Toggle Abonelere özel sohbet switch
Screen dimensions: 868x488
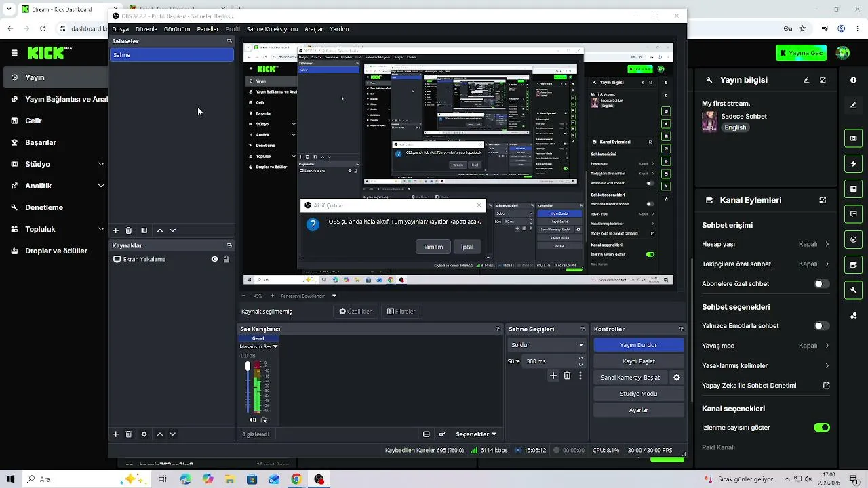(x=821, y=284)
